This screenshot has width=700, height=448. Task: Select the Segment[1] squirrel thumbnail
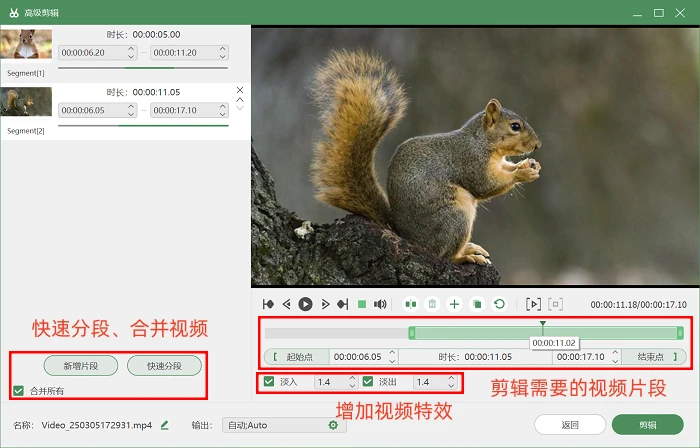(26, 44)
